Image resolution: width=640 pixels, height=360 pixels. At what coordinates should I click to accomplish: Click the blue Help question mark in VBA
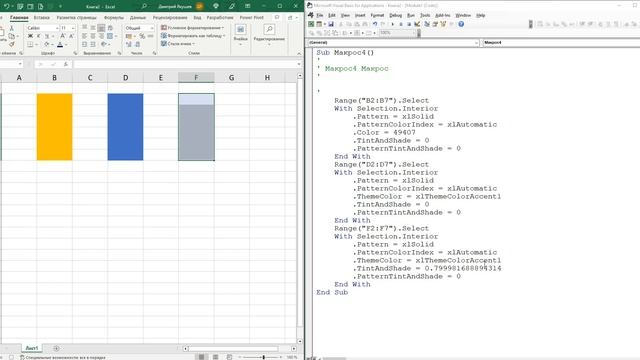pyautogui.click(x=461, y=24)
